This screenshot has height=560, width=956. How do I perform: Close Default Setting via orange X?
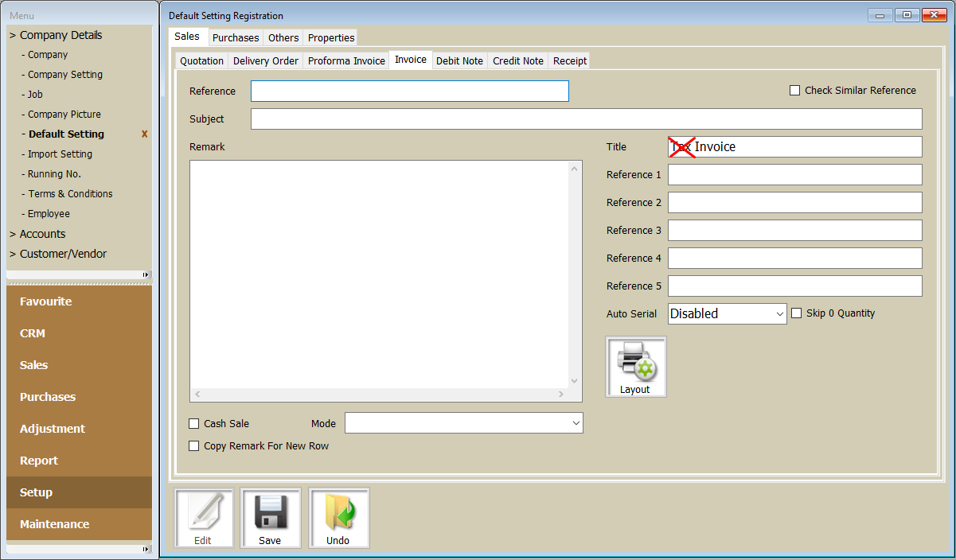144,134
